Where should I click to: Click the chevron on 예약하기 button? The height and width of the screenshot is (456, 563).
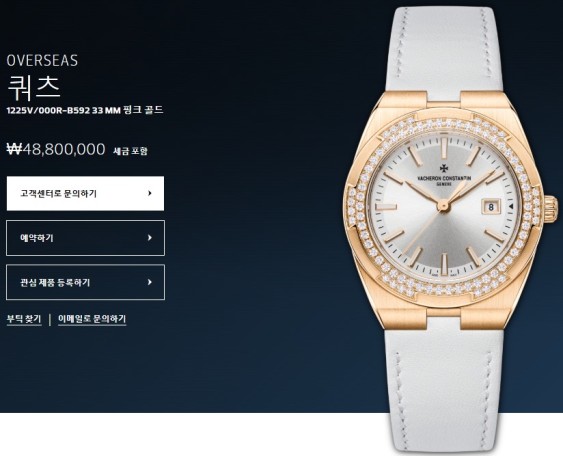tap(150, 238)
